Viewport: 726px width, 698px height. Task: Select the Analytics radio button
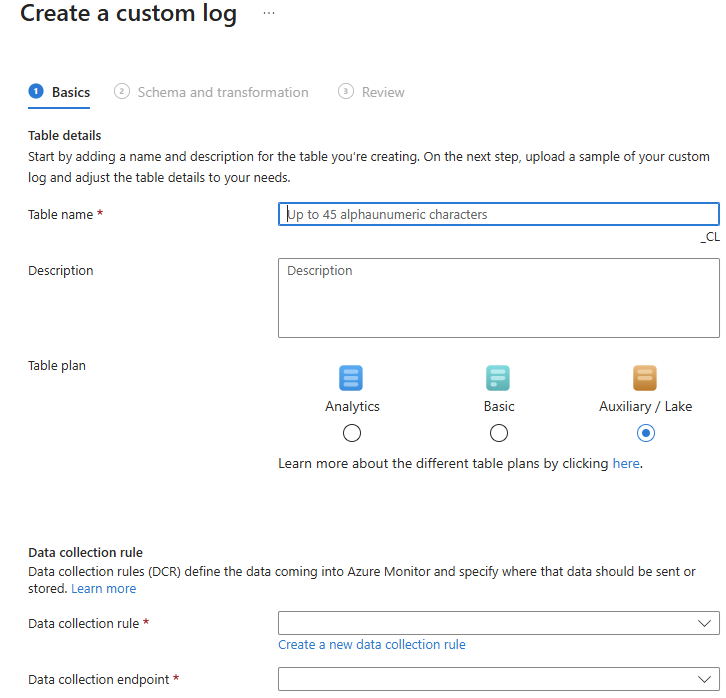[352, 433]
